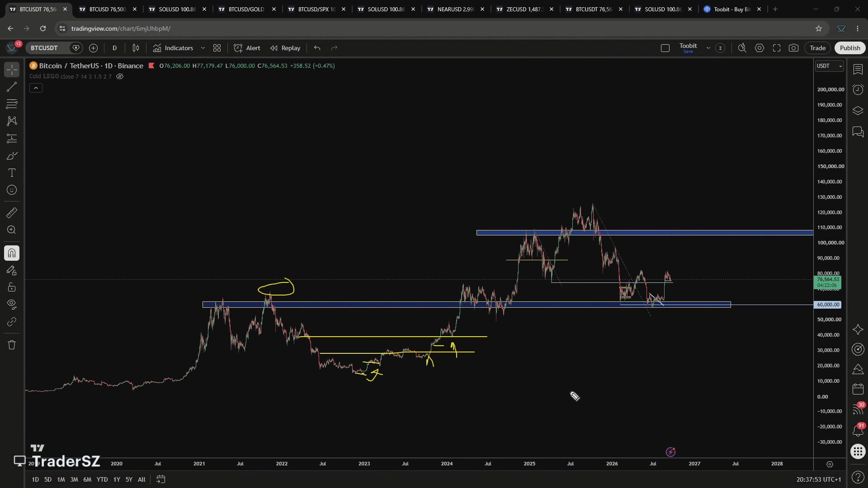Viewport: 868px width, 488px height.
Task: Publish the chart idea
Action: [850, 48]
